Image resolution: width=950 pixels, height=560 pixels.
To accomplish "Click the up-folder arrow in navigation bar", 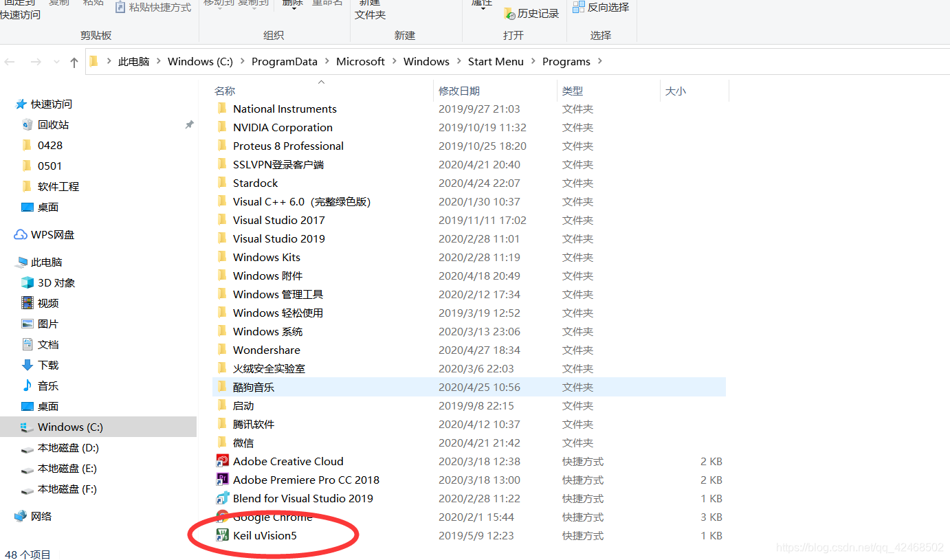I will (74, 62).
